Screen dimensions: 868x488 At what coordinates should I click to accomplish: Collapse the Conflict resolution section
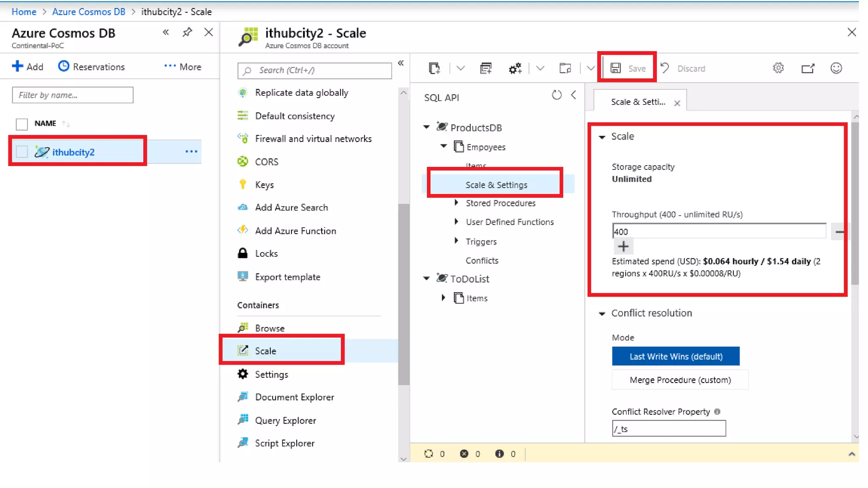click(601, 313)
